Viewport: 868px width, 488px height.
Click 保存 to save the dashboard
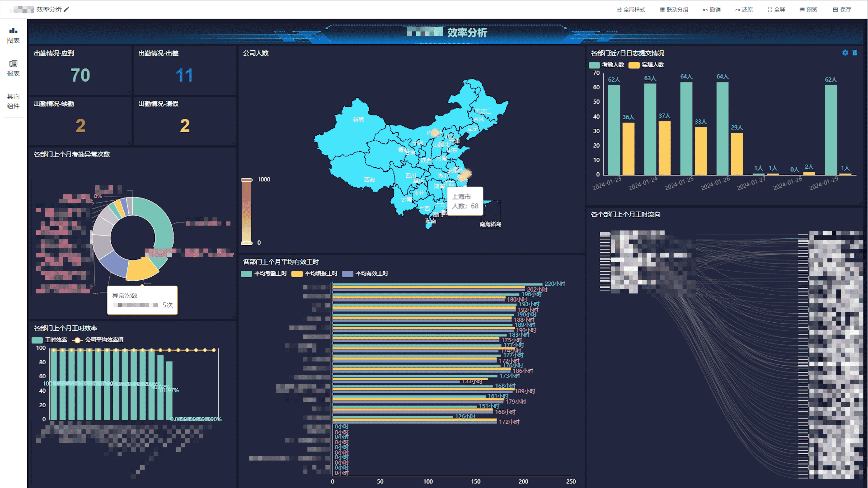[842, 10]
